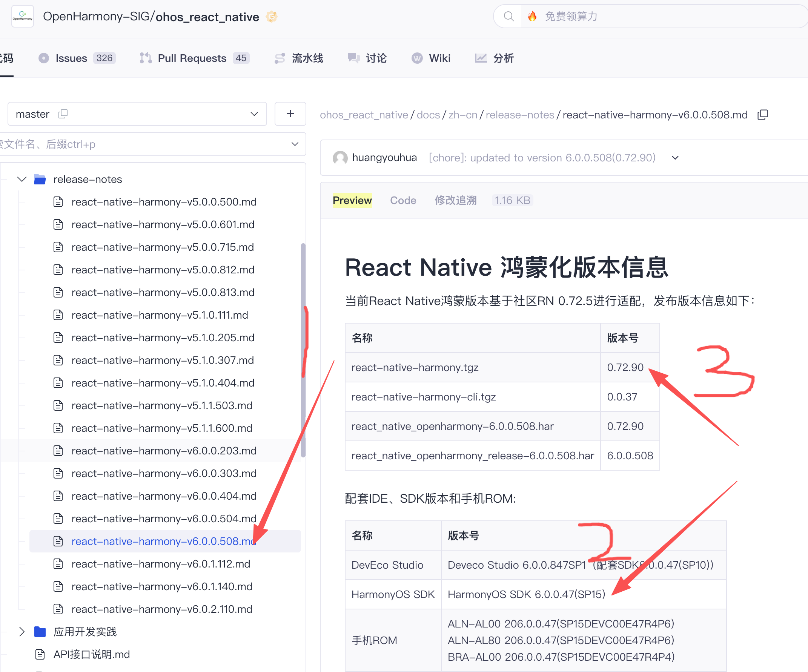Open react-native-harmony-v6.0.1.112.md file
The height and width of the screenshot is (672, 808).
(161, 563)
